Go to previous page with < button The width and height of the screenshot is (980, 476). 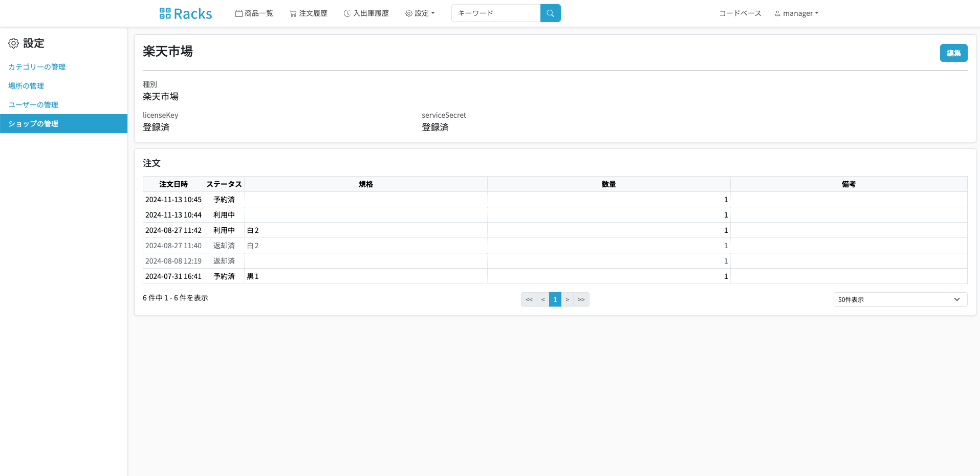point(542,299)
